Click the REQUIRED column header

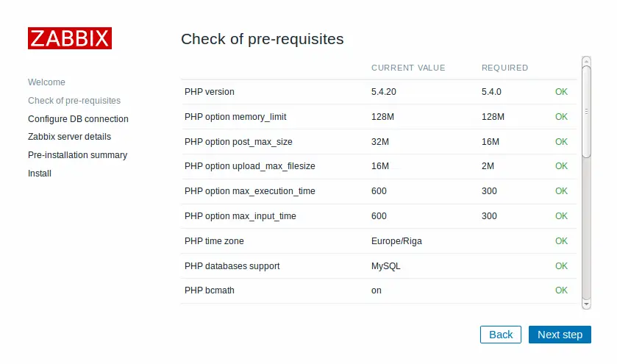[x=505, y=68]
